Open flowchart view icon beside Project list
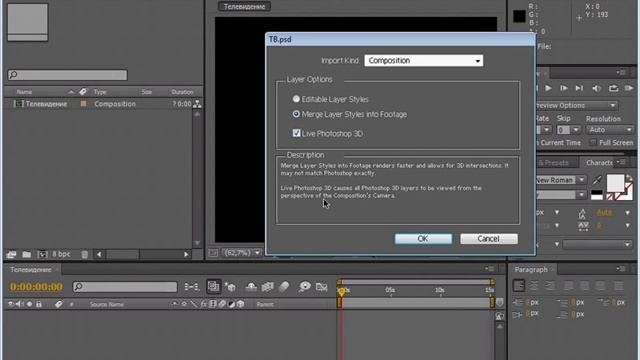Screen dimensions: 640x360 197,104
